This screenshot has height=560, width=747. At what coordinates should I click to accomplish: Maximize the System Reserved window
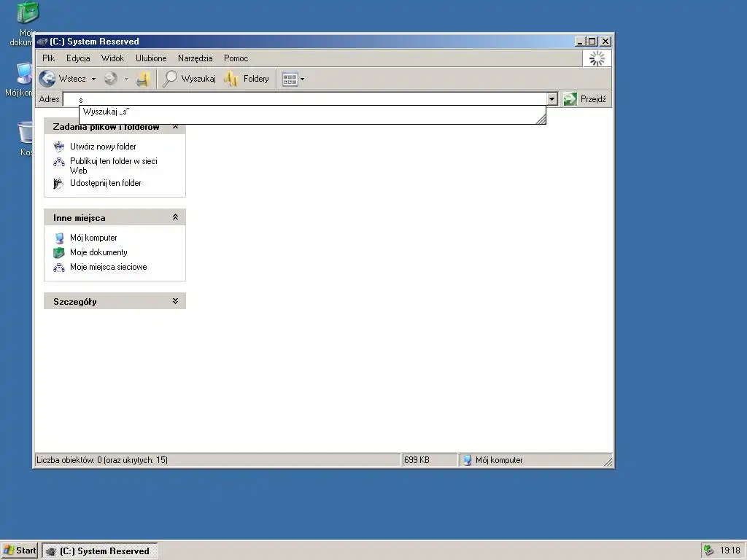pos(592,42)
